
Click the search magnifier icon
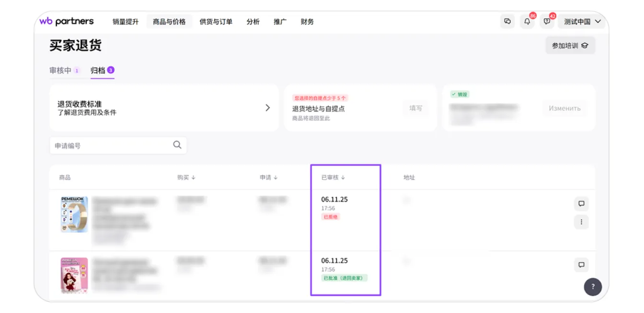pyautogui.click(x=177, y=145)
